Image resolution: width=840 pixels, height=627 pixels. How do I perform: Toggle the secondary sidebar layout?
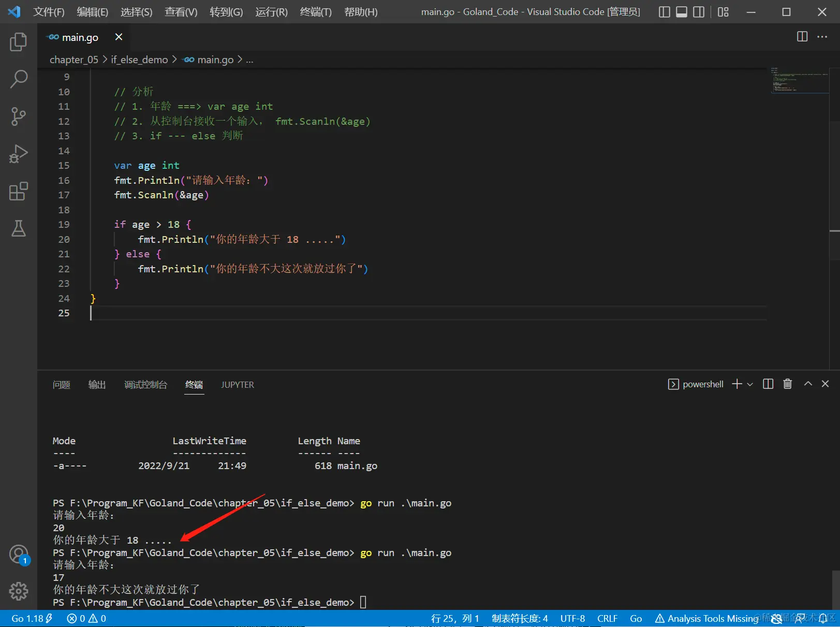[x=699, y=12]
